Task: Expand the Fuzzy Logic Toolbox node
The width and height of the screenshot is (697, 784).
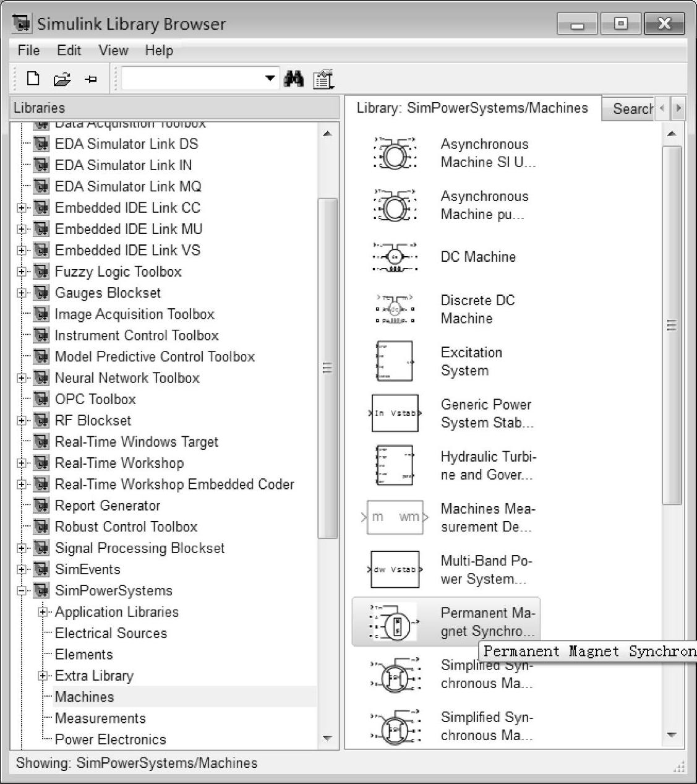Action: [x=22, y=272]
